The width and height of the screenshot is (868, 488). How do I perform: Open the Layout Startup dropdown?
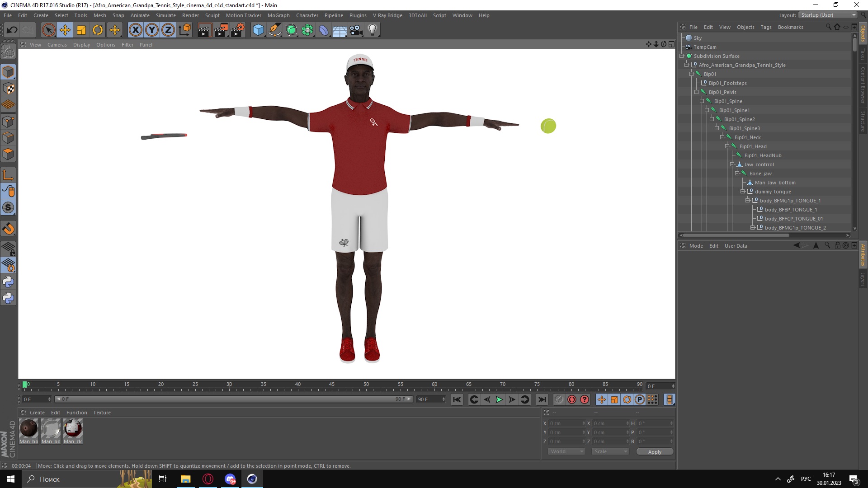(828, 15)
